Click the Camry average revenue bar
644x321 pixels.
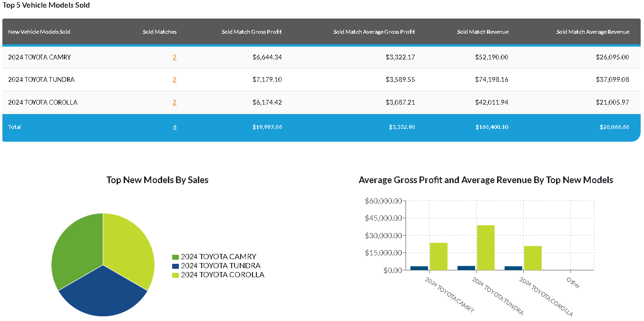click(439, 256)
